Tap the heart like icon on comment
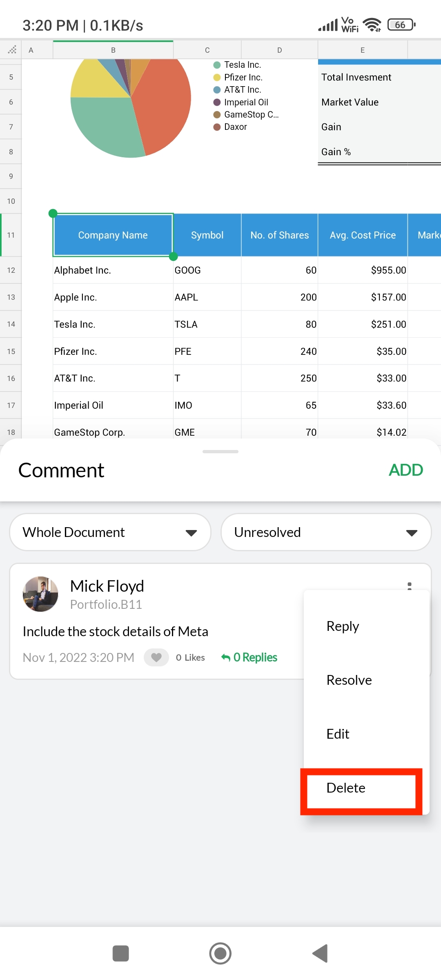Image resolution: width=441 pixels, height=980 pixels. pos(156,657)
